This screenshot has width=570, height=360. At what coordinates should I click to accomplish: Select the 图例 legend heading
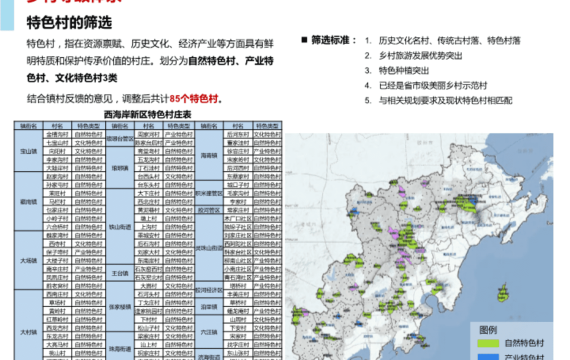pos(488,330)
